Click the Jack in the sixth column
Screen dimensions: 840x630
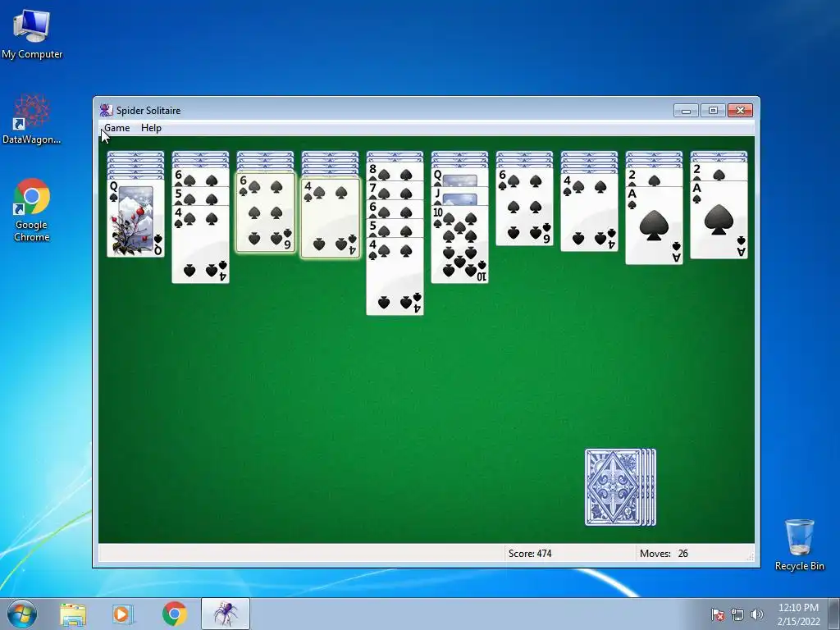coord(459,197)
